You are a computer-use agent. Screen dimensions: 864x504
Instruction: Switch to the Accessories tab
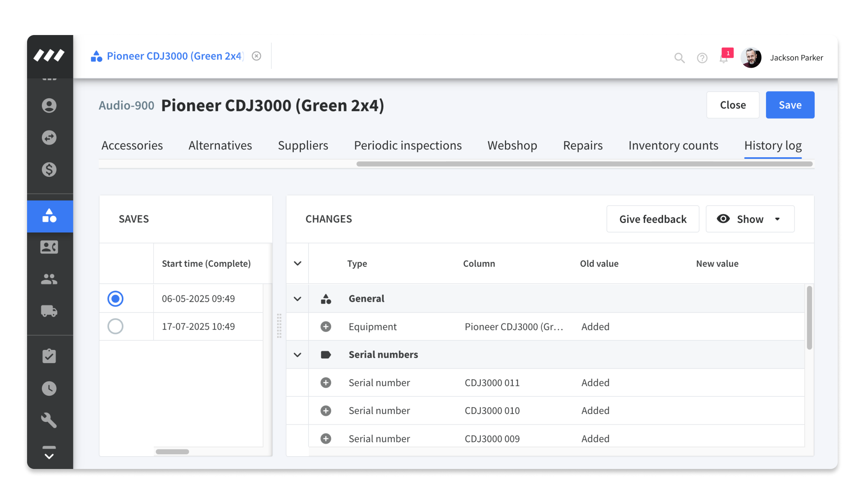pyautogui.click(x=132, y=145)
